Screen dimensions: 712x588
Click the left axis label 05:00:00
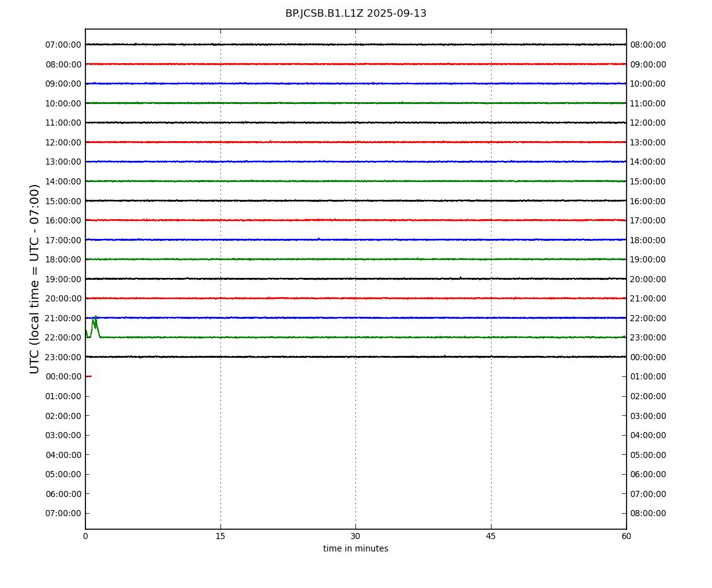[63, 474]
